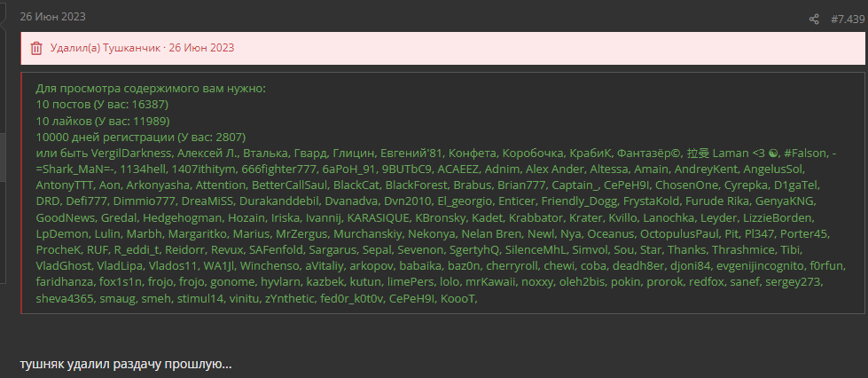The image size is (868, 378).
Task: Click the share icon beside post number
Action: (x=814, y=20)
